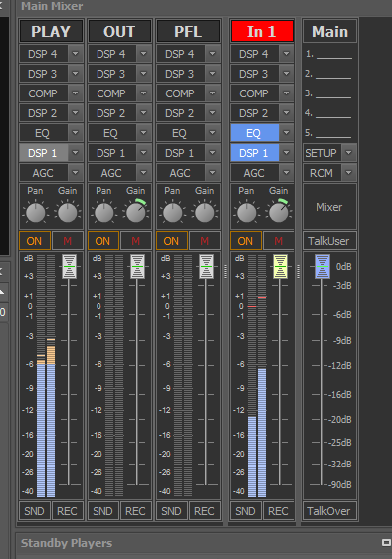The width and height of the screenshot is (392, 559).
Task: Click the OUT channel Pan knob
Action: point(103,213)
